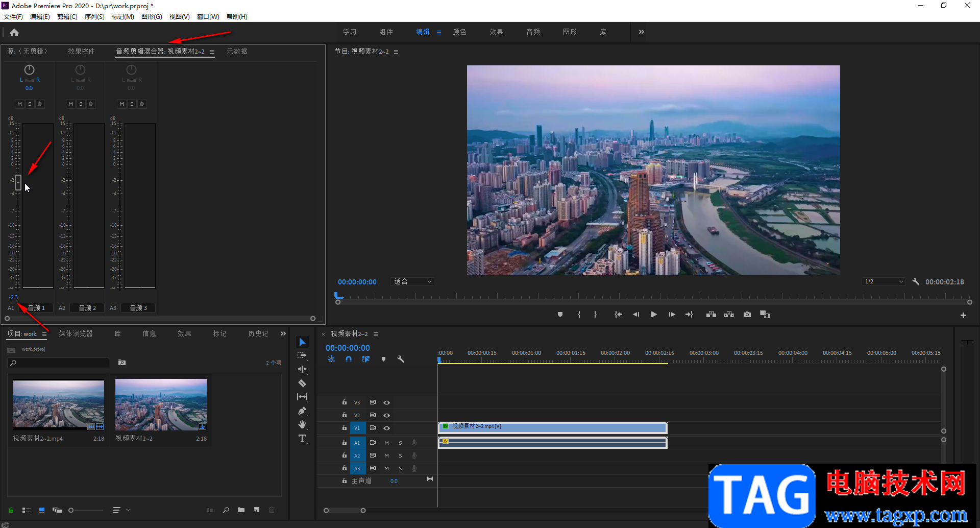Open sort icons dropdown arrow
The width and height of the screenshot is (980, 528).
click(x=128, y=510)
